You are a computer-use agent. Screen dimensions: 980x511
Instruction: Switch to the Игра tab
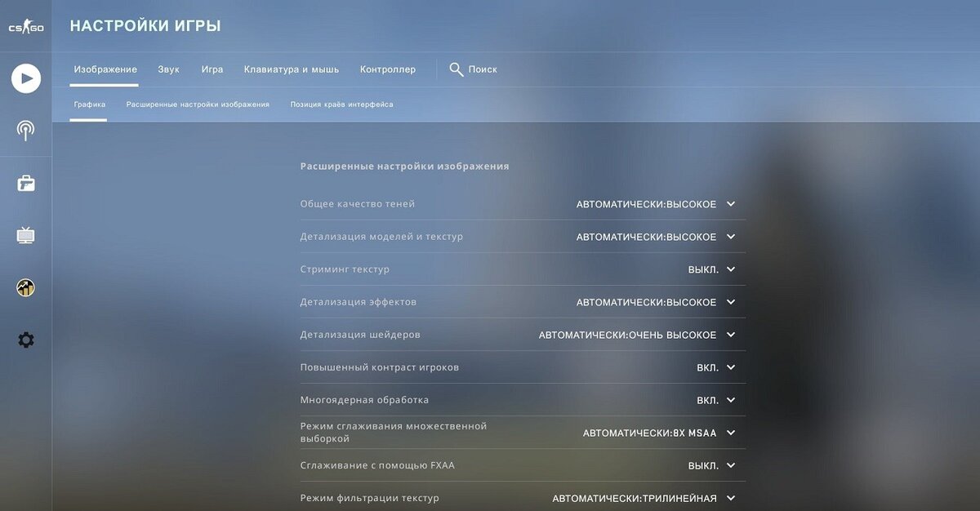pos(212,69)
